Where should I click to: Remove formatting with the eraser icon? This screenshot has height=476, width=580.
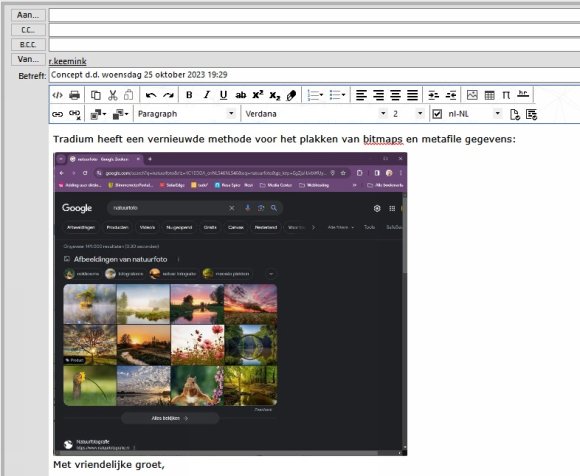291,95
